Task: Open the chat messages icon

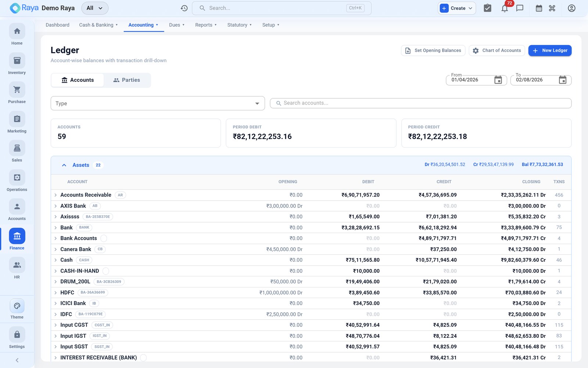Action: [520, 8]
